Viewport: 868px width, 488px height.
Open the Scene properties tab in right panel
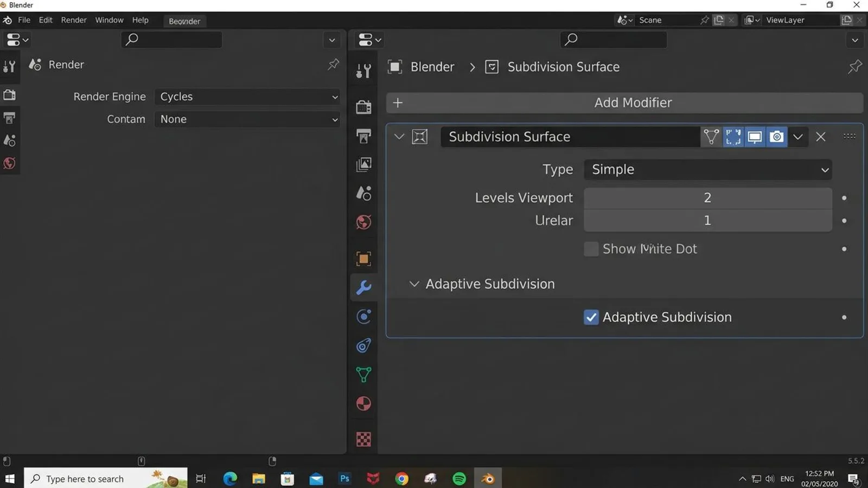tap(363, 193)
